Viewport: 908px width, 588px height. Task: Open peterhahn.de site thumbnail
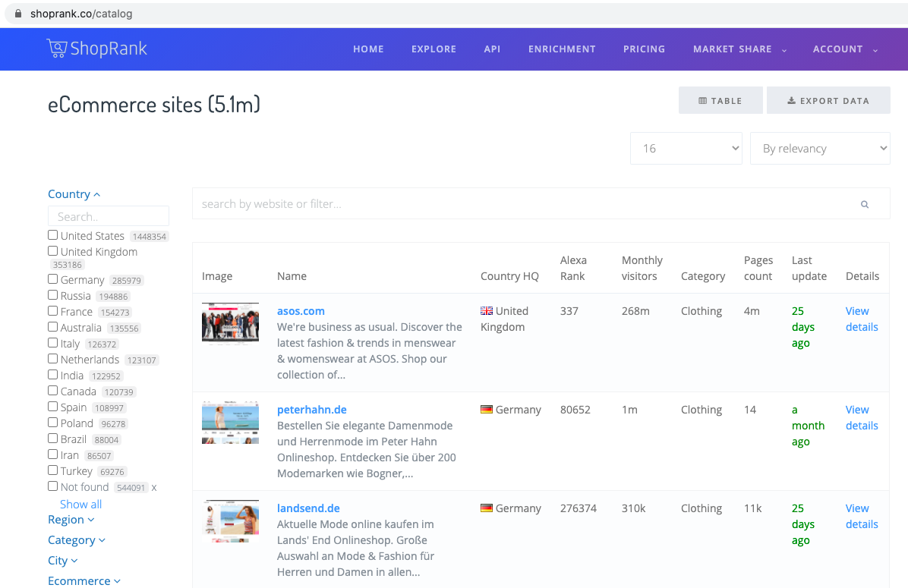pyautogui.click(x=231, y=423)
